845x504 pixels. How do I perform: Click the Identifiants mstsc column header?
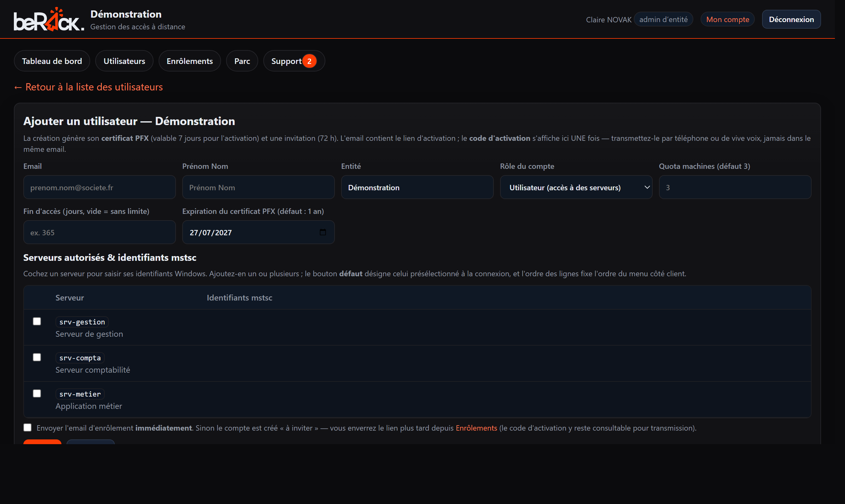pos(239,297)
